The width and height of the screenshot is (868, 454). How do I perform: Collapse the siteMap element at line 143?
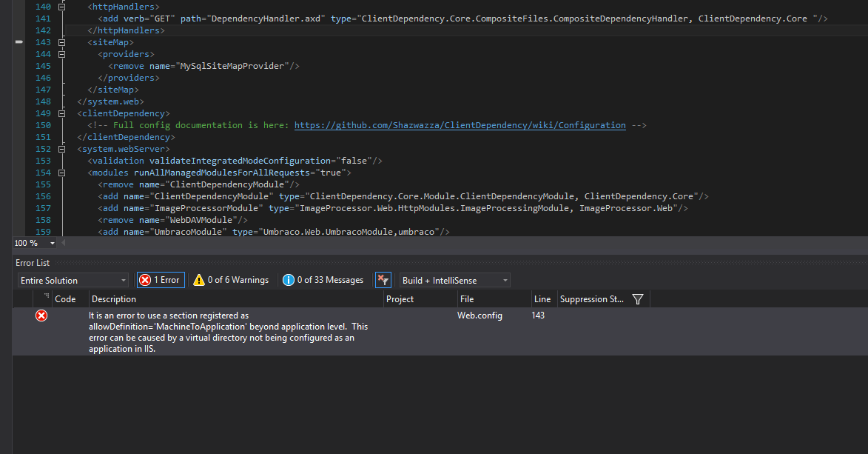(x=62, y=42)
